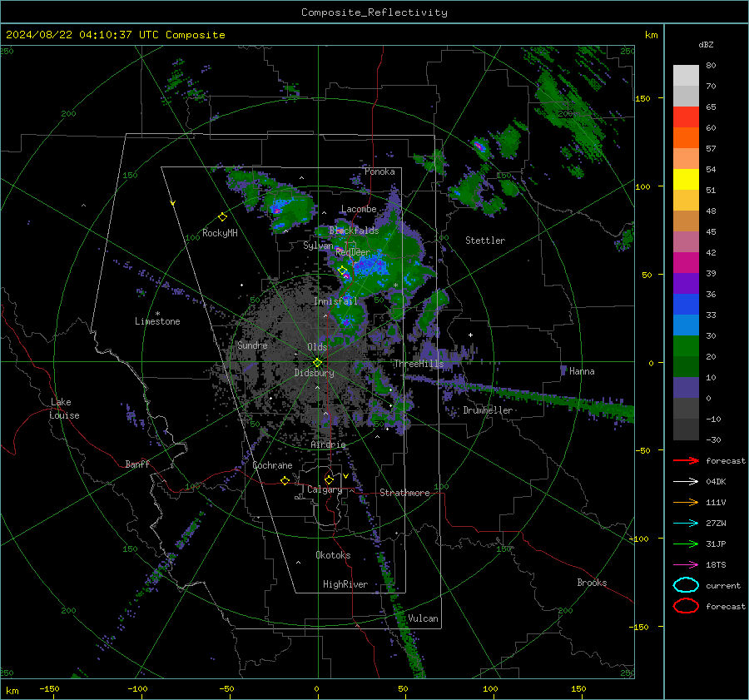Image resolution: width=749 pixels, height=700 pixels.
Task: Click the Olds city label
Action: pyautogui.click(x=317, y=347)
